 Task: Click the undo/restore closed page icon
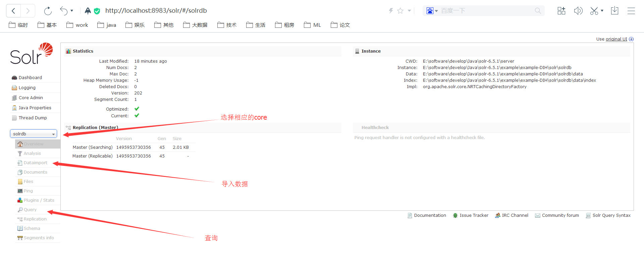click(x=64, y=11)
